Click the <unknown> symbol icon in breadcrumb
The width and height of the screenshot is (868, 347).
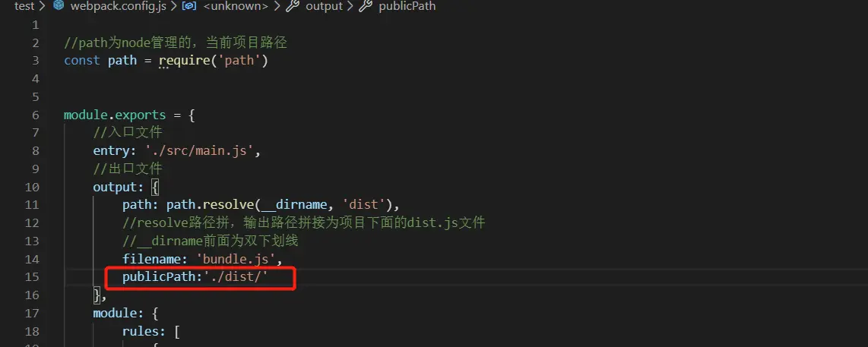pos(189,6)
